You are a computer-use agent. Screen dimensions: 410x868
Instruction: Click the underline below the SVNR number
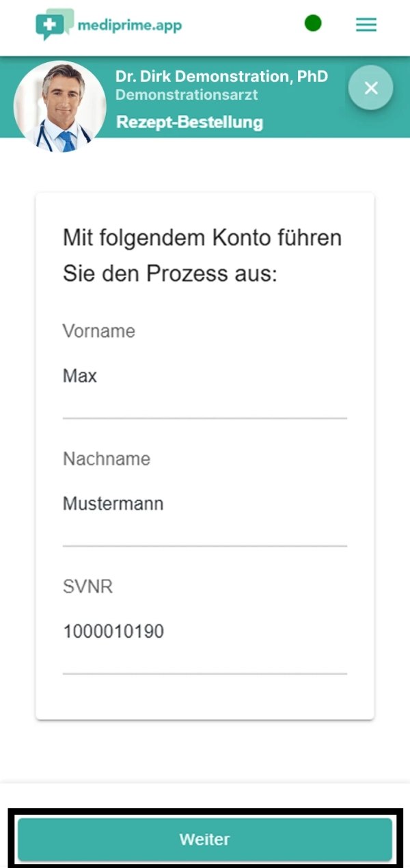coord(204,673)
